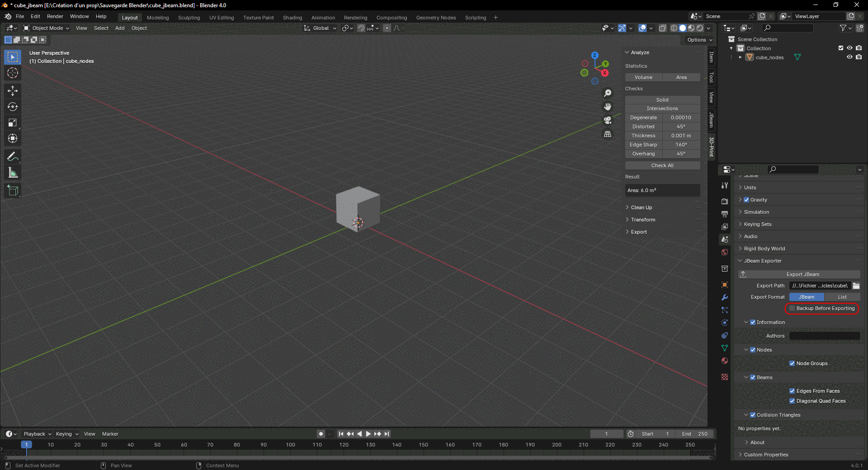Open the Object properties tab
This screenshot has width=868, height=470.
click(725, 285)
